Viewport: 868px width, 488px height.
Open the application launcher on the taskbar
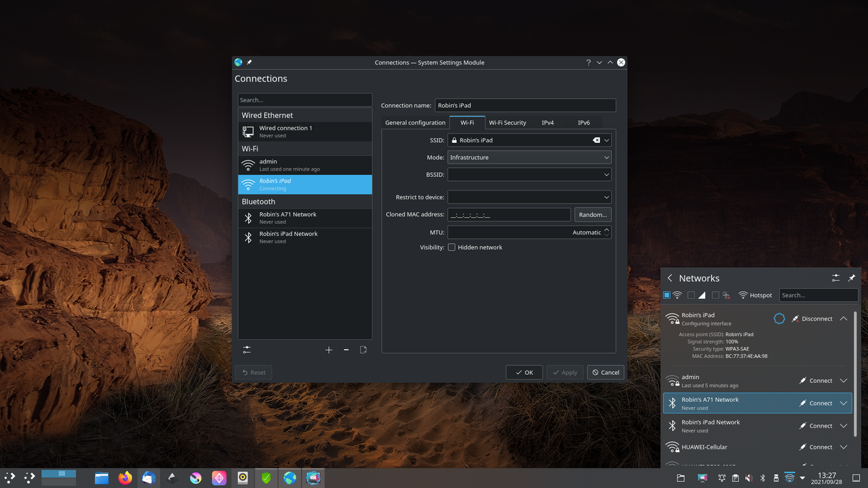tap(9, 478)
